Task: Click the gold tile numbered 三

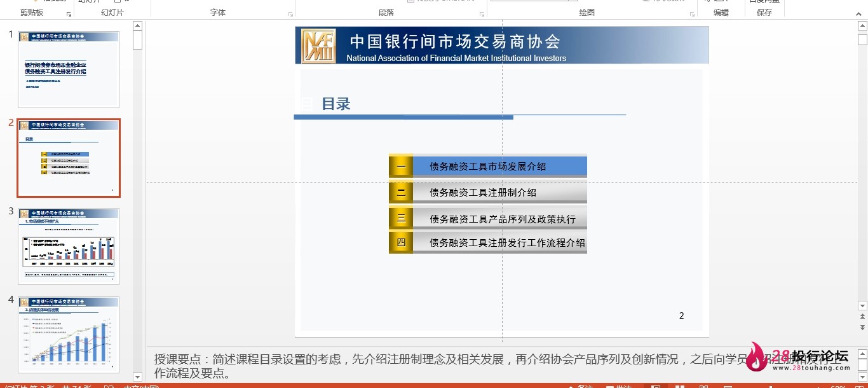Action: (401, 218)
